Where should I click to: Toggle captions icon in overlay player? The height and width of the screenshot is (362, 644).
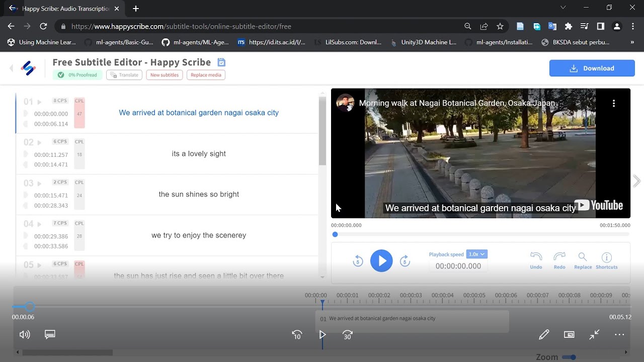pos(50,334)
